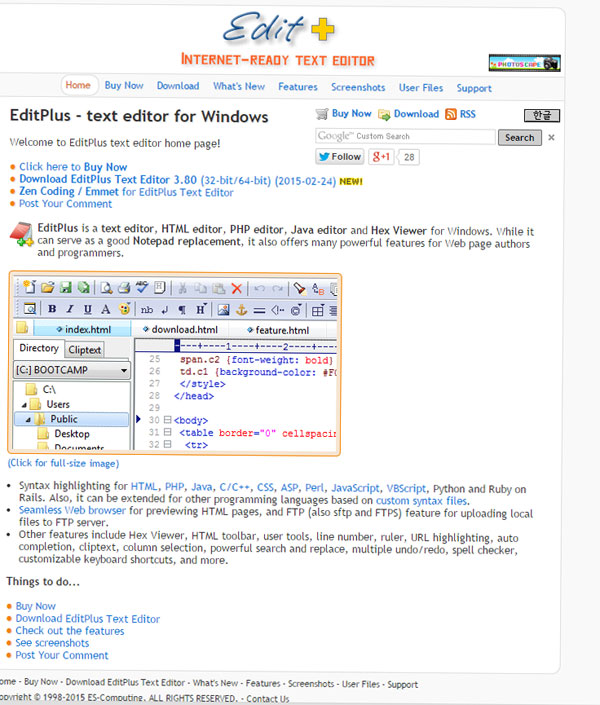Viewport: 600px width, 705px height.
Task: Click the "See screenshots" link
Action: click(x=52, y=643)
